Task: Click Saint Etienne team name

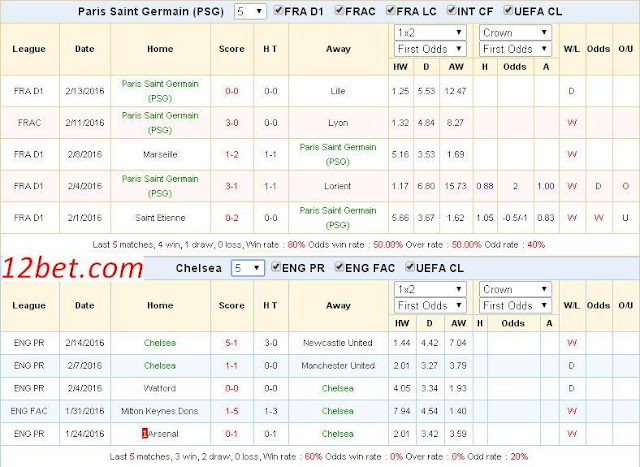Action: click(160, 218)
